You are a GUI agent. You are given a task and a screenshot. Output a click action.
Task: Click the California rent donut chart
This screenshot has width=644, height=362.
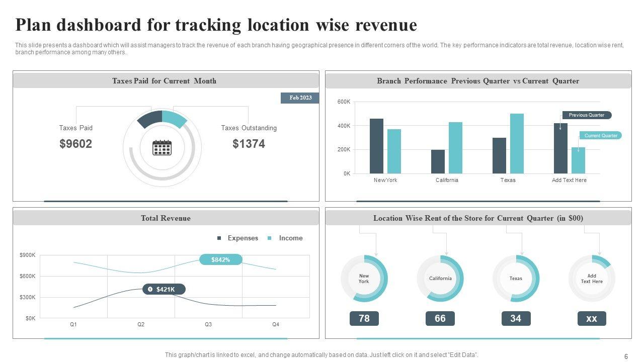[440, 279]
